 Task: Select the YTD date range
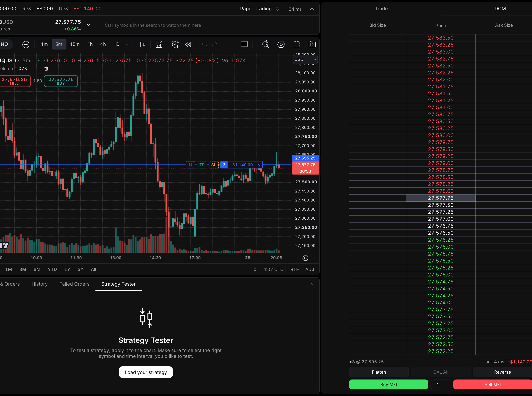point(52,269)
